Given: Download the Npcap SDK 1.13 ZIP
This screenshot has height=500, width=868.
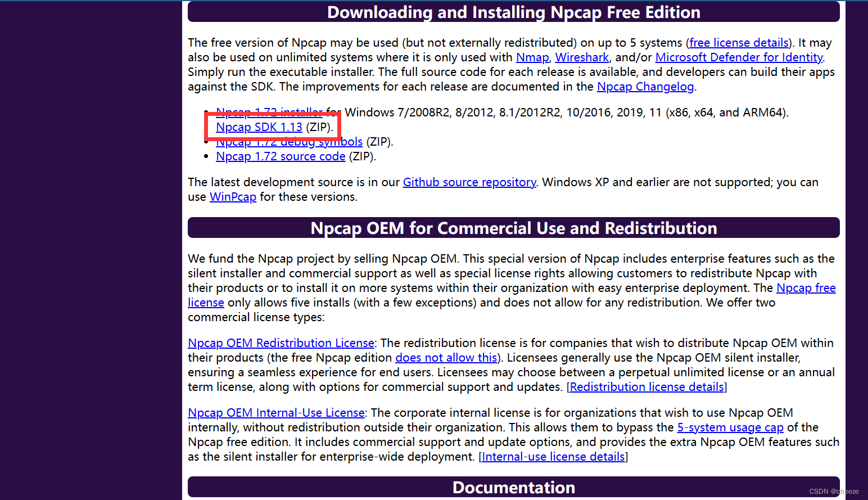Looking at the screenshot, I should coord(259,127).
